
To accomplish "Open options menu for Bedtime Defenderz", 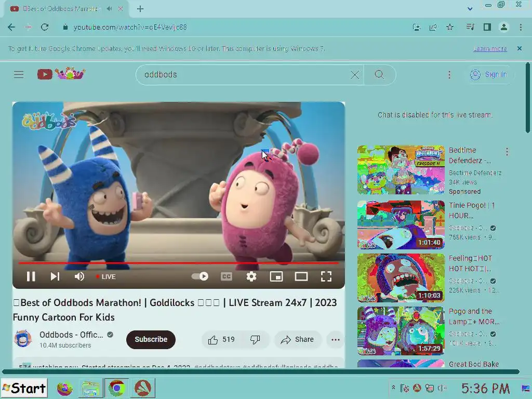I will (507, 152).
